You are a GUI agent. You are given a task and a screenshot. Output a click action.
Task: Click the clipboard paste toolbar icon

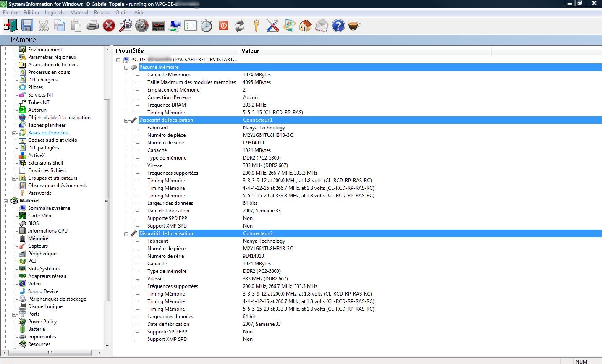pos(76,26)
